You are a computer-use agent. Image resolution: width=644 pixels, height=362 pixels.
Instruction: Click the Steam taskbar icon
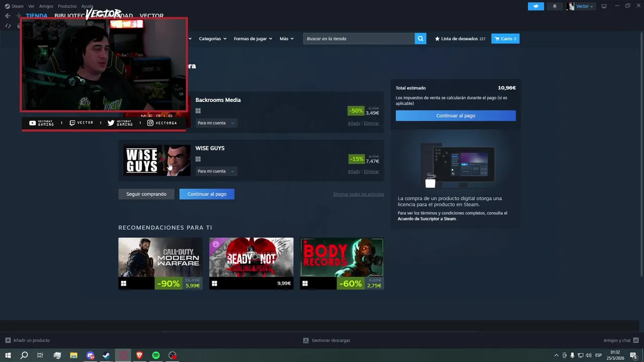pyautogui.click(x=107, y=355)
